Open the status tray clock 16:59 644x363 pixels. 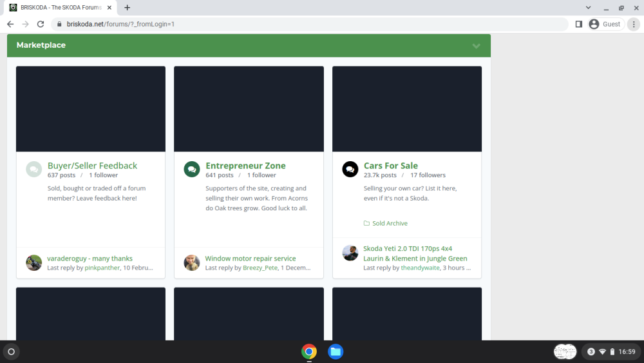[627, 351]
